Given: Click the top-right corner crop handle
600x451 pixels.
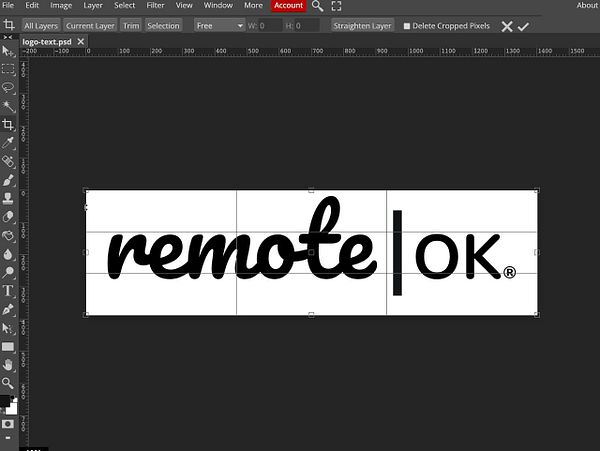Looking at the screenshot, I should point(537,190).
